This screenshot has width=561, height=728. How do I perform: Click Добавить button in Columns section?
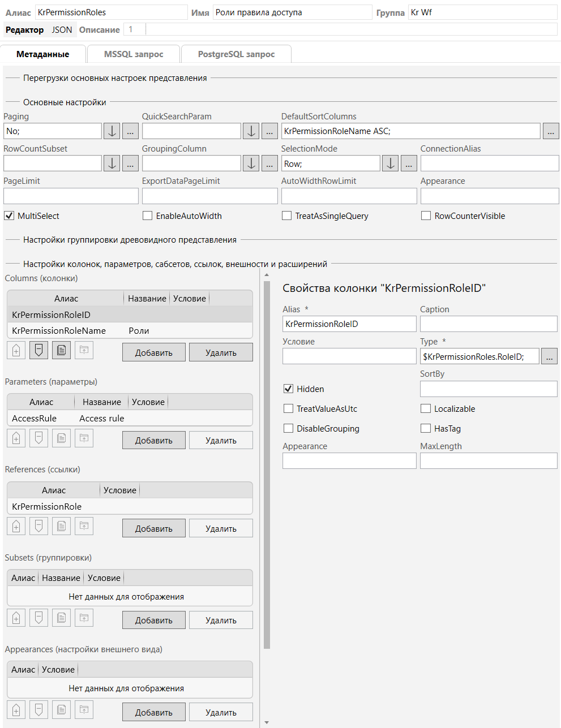(x=153, y=352)
